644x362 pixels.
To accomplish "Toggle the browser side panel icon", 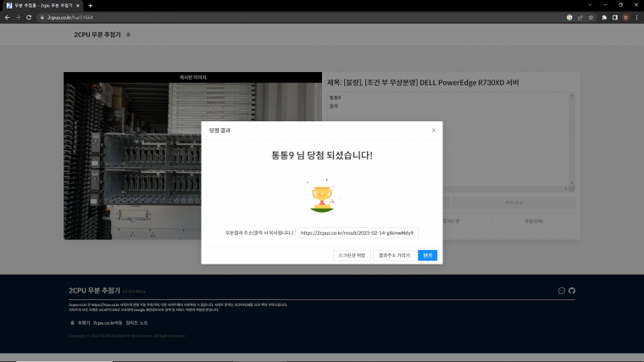I will point(615,17).
